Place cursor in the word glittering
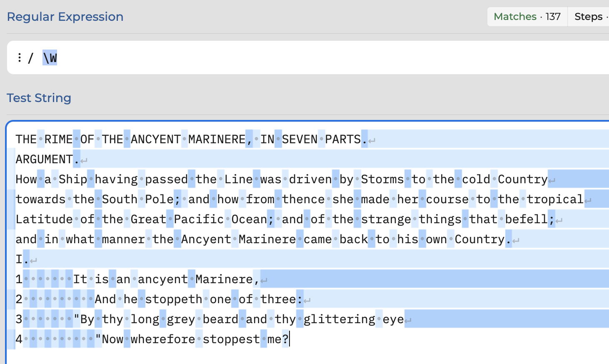Image resolution: width=609 pixels, height=364 pixels. click(x=339, y=319)
